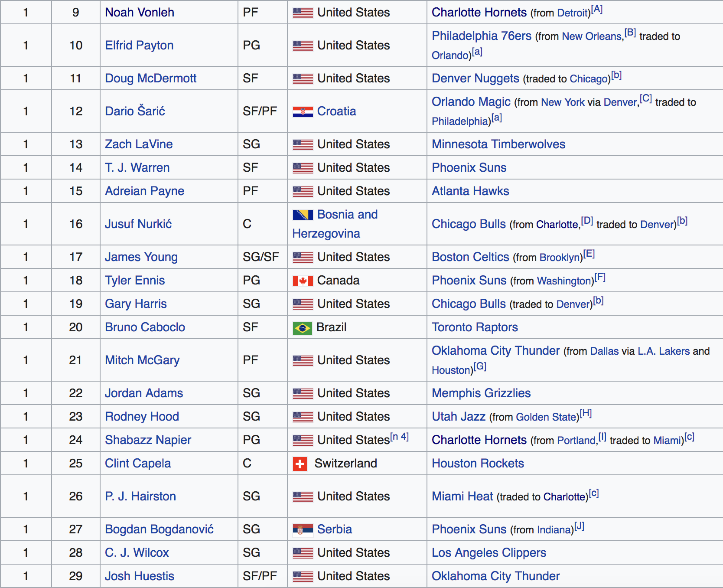
Task: Open footnote [G] after Houston
Action: tap(480, 366)
